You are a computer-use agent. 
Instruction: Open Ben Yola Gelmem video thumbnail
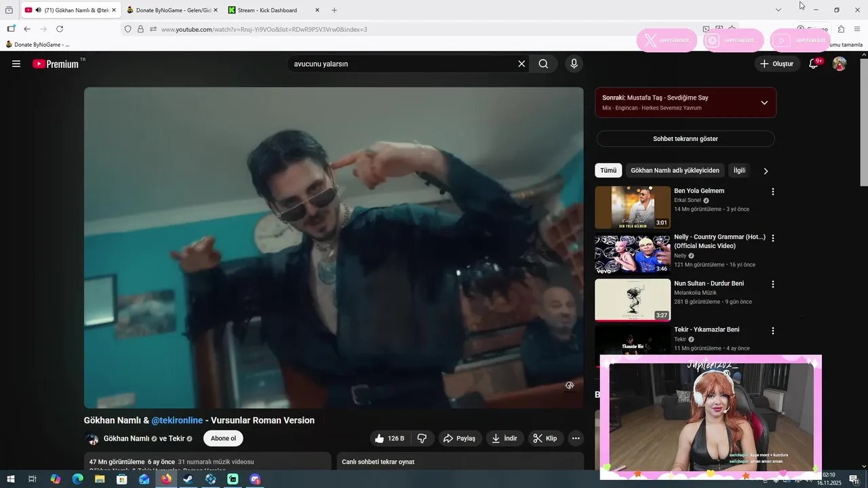[x=633, y=207]
